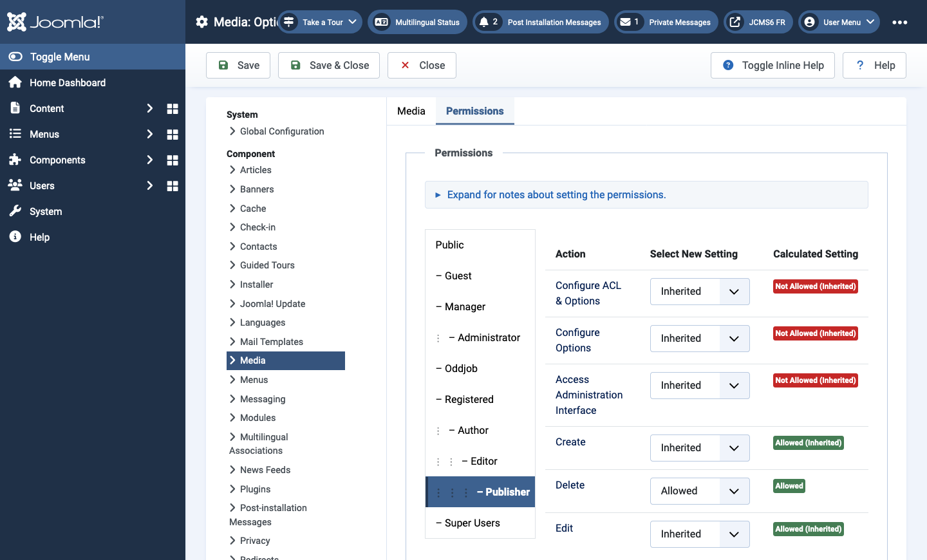Screen dimensions: 927x560
Task: Expand the User Menu dropdown
Action: coord(841,22)
